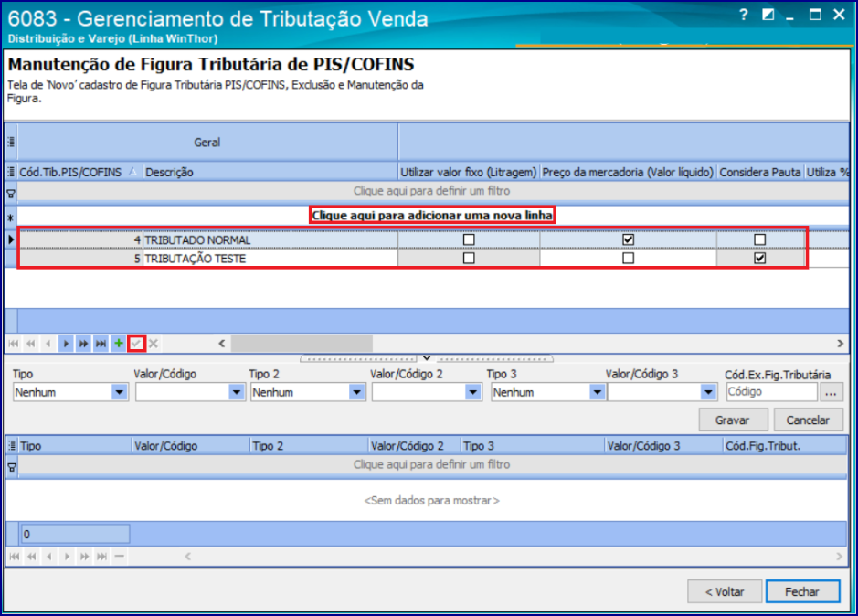Click lower grid filter row text
This screenshot has height=616, width=858.
431,464
